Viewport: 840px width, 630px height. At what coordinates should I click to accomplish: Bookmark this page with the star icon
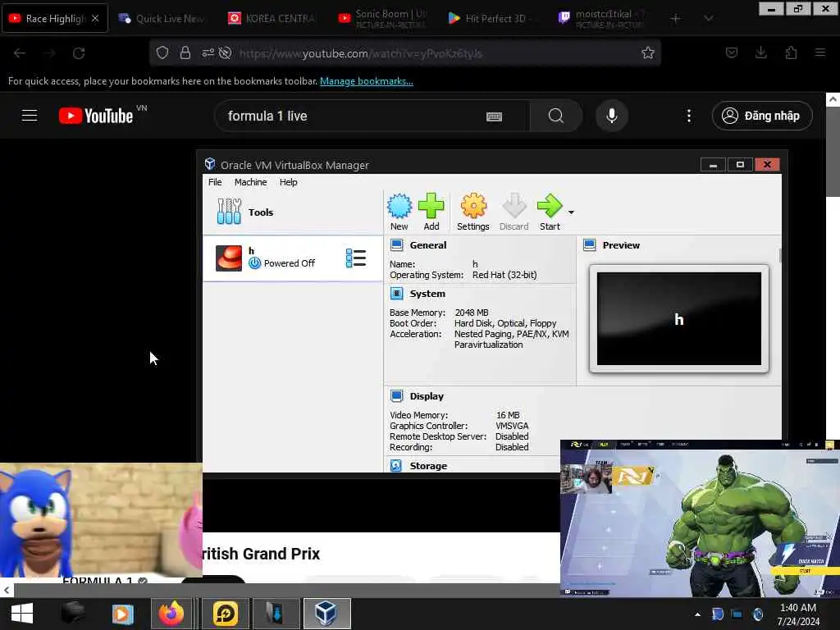click(x=648, y=52)
